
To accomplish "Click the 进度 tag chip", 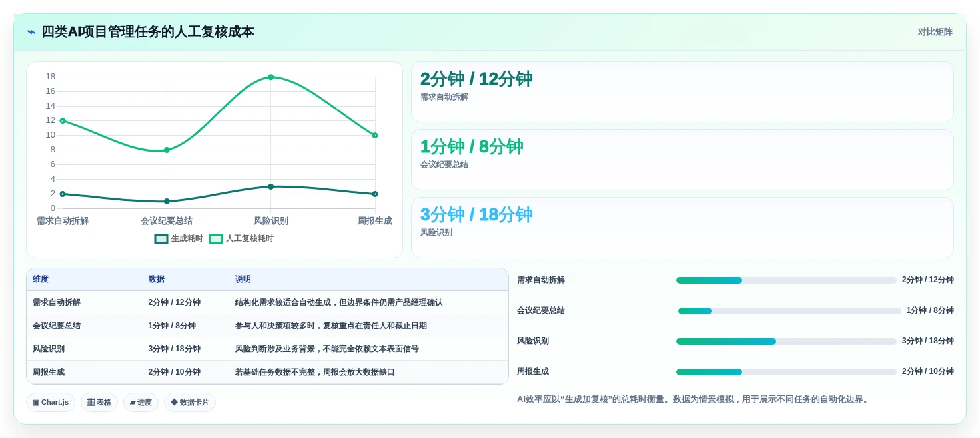I will tap(141, 403).
